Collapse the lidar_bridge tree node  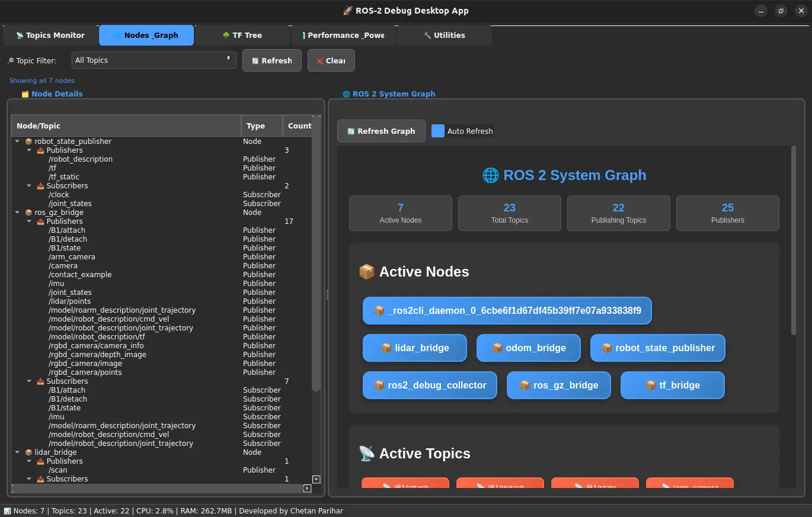(17, 452)
